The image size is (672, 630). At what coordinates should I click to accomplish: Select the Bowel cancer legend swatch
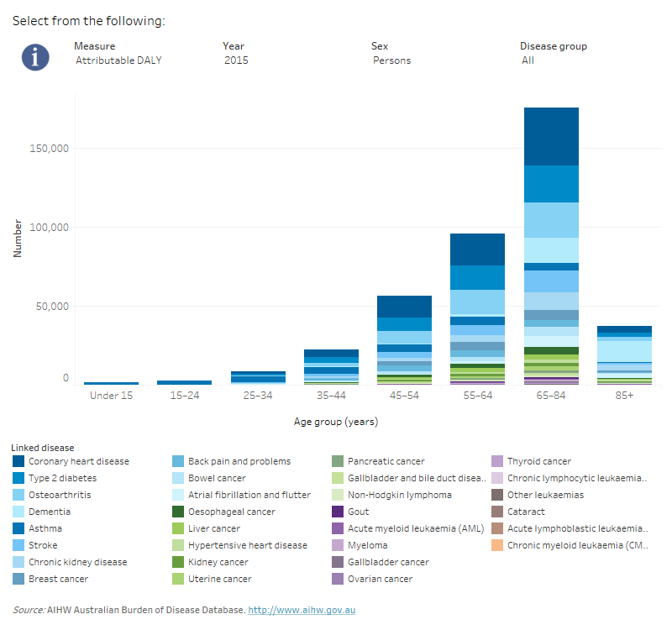176,478
